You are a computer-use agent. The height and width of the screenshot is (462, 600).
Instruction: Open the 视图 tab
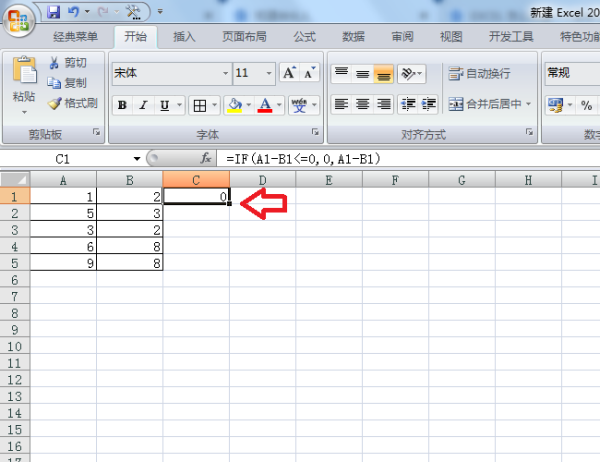[x=451, y=37]
